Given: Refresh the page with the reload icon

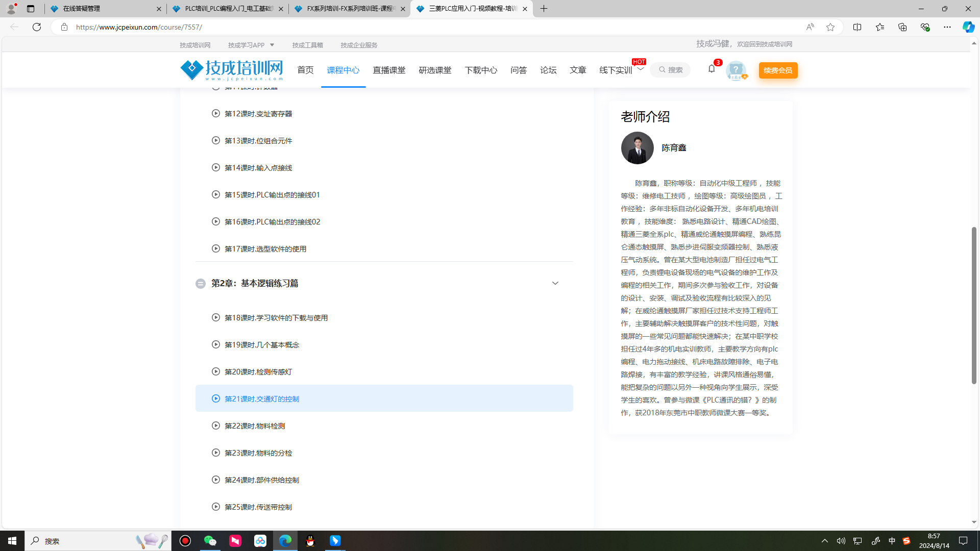Looking at the screenshot, I should point(37,27).
